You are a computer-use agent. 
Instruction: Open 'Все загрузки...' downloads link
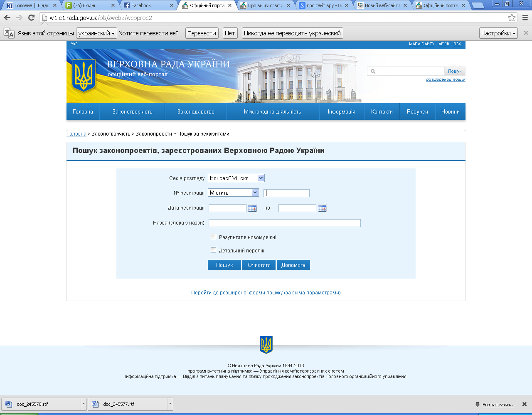pyautogui.click(x=498, y=405)
